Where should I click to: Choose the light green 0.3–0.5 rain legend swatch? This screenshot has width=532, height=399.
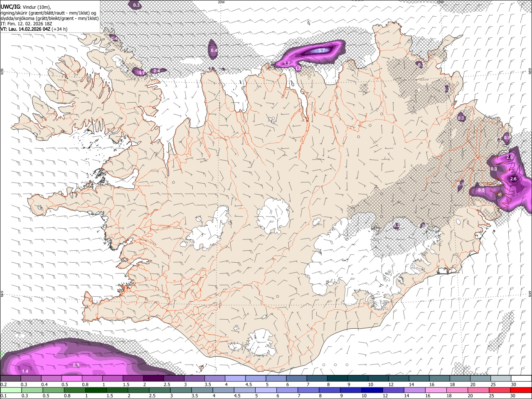pyautogui.click(x=32, y=390)
